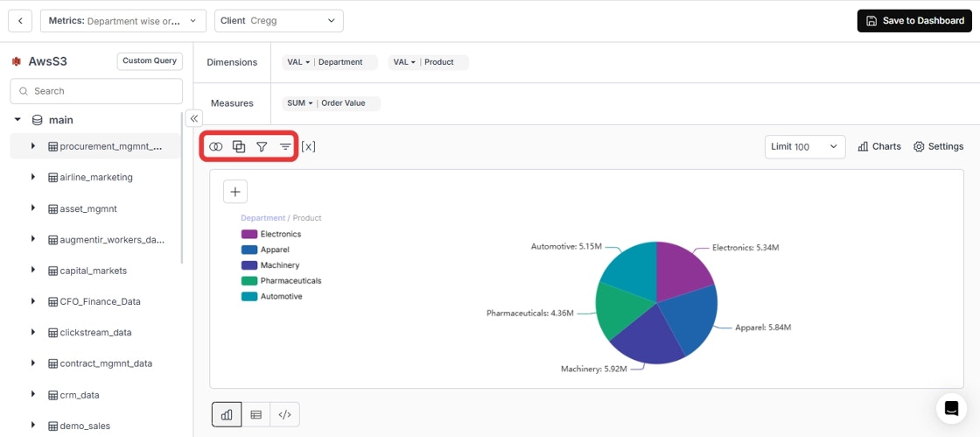Click the Electronics pie slice
This screenshot has height=437, width=980.
[682, 270]
